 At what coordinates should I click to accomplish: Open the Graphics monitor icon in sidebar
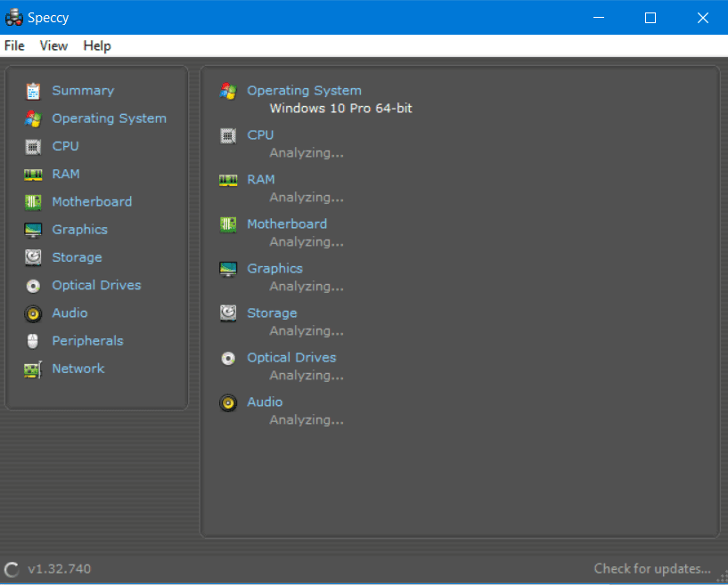[x=33, y=230]
